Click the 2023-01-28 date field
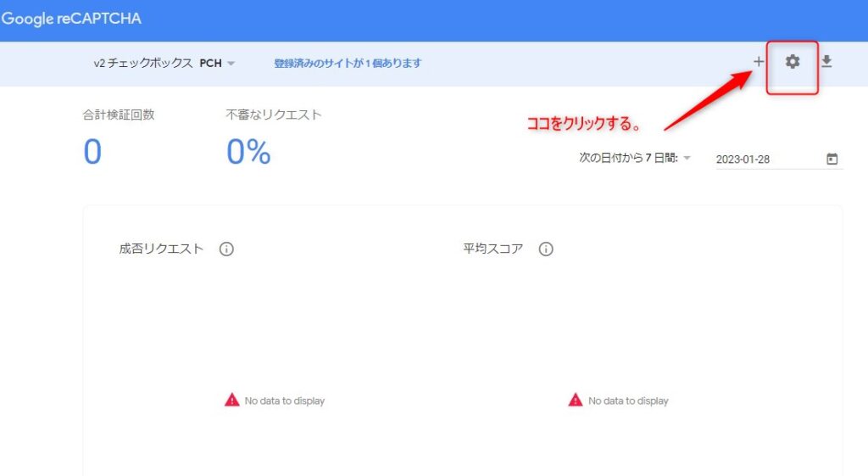This screenshot has width=868, height=476. point(763,160)
